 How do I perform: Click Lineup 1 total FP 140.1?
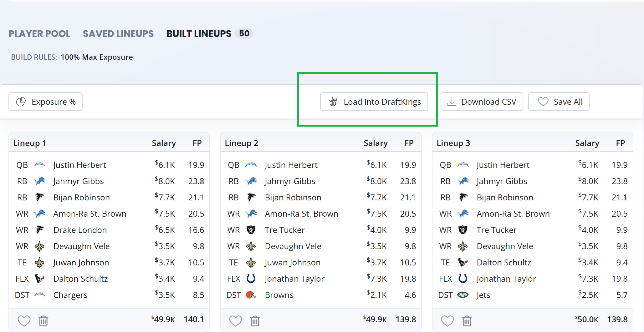pyautogui.click(x=194, y=319)
